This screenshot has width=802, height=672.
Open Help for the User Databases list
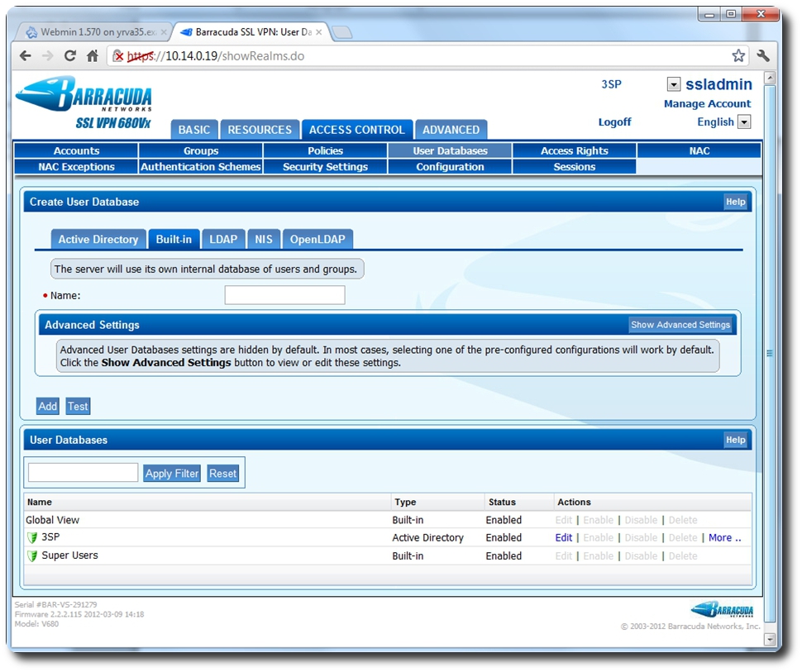736,440
